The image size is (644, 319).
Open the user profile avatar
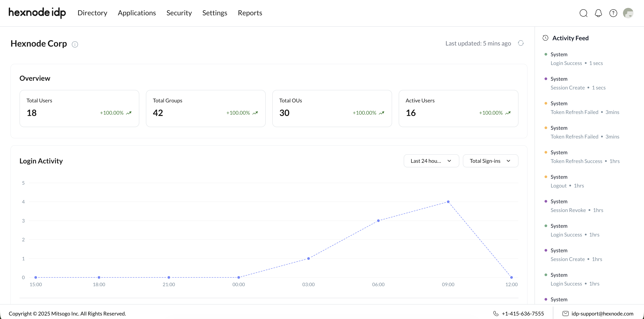pos(628,13)
